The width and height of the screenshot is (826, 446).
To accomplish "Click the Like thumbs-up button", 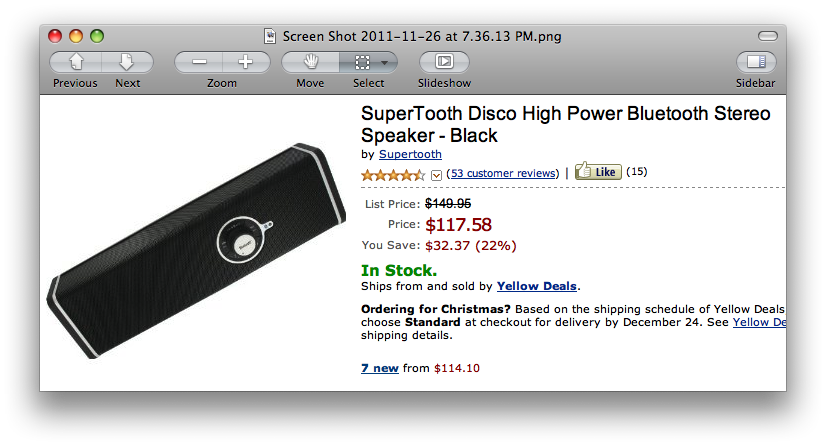I will [598, 172].
